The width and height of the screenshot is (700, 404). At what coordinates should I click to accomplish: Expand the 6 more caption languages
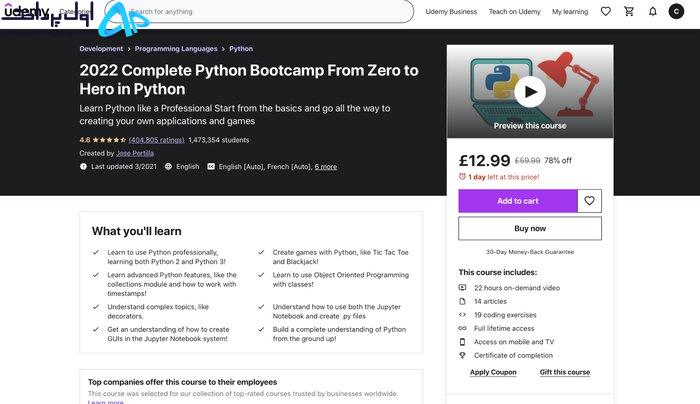point(325,167)
